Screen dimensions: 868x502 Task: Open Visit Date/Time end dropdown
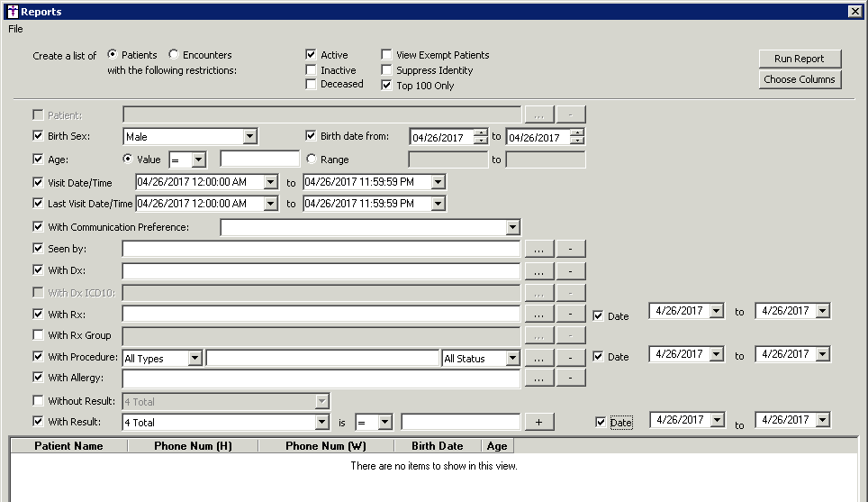438,182
